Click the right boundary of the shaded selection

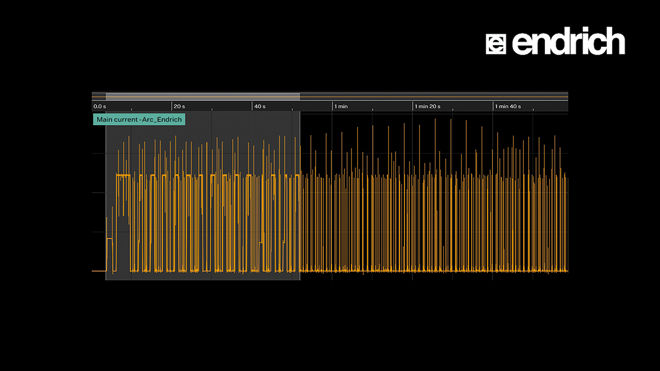(x=300, y=196)
